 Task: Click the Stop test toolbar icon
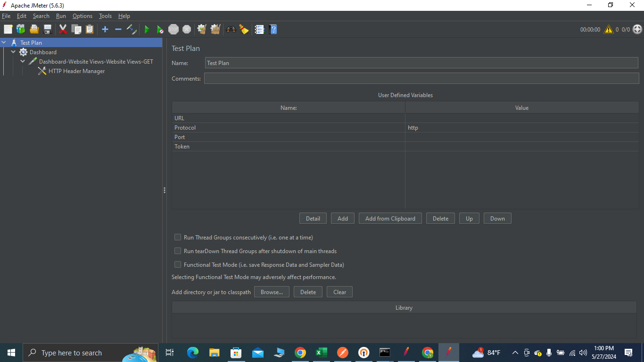173,29
